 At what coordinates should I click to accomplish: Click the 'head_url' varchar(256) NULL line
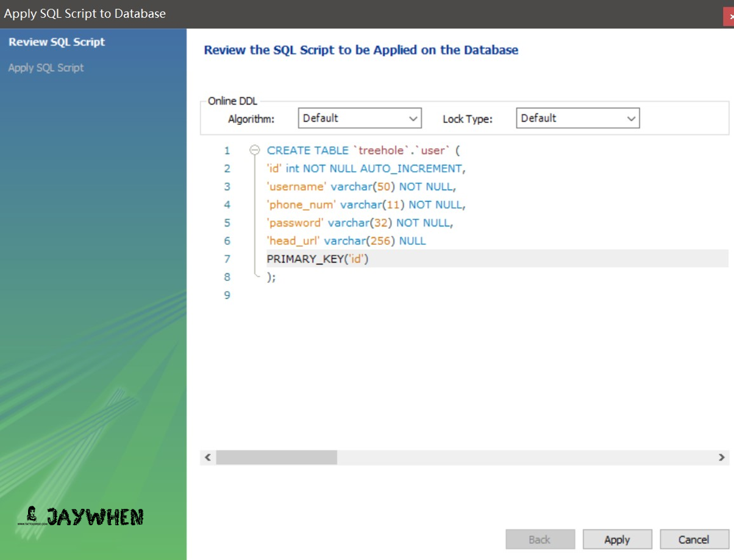(x=346, y=241)
